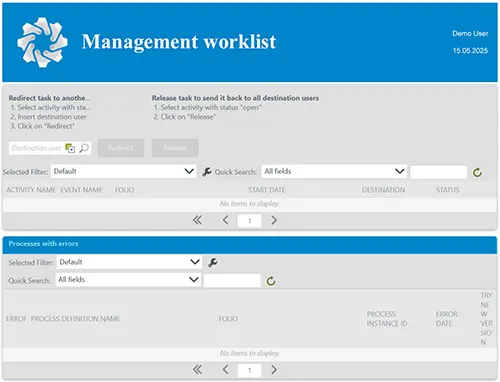Click the Release button
This screenshot has width=500, height=382.
[175, 148]
